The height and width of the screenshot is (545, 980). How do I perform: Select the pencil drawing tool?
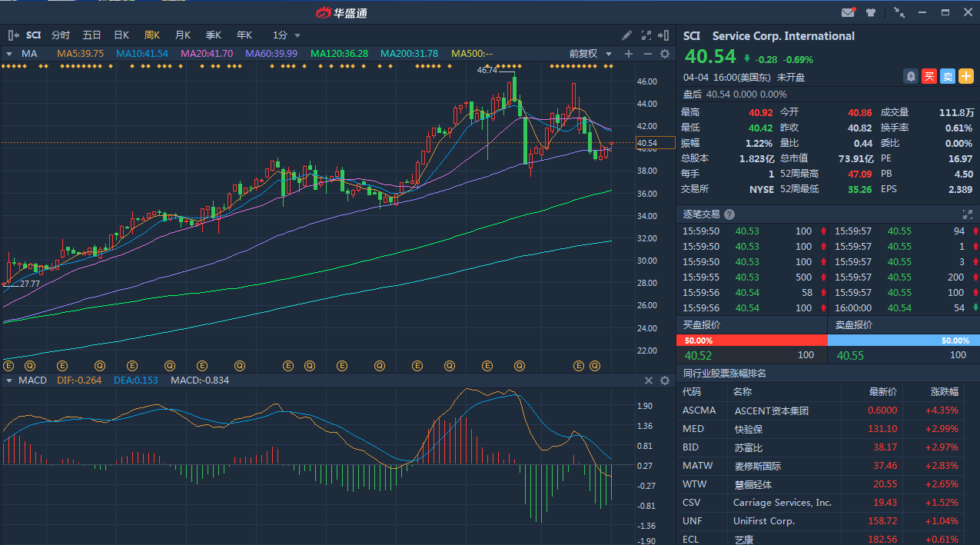pos(627,35)
